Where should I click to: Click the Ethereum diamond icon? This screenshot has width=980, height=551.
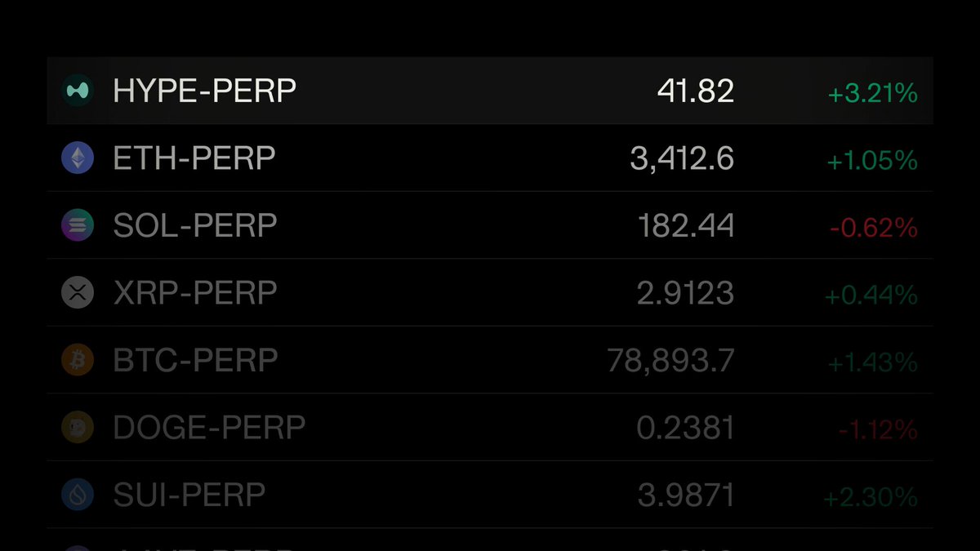[x=78, y=158]
